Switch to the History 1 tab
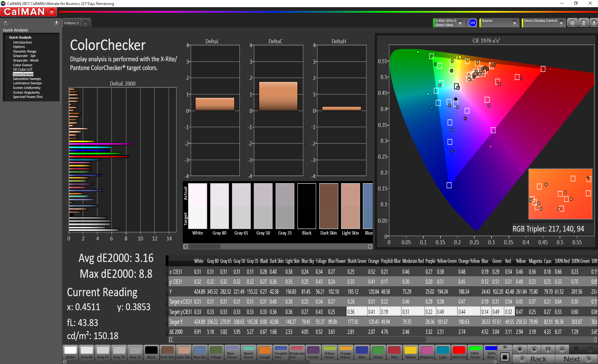The image size is (598, 364). (72, 23)
